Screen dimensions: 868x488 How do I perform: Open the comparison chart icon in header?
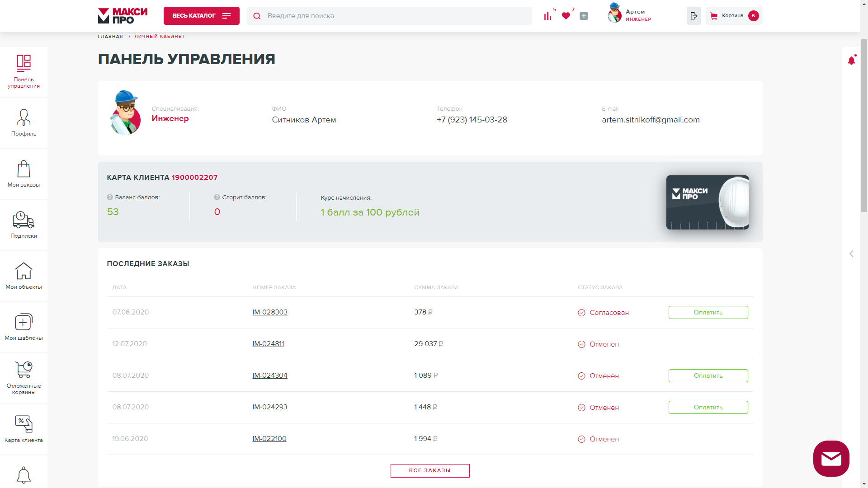click(547, 16)
